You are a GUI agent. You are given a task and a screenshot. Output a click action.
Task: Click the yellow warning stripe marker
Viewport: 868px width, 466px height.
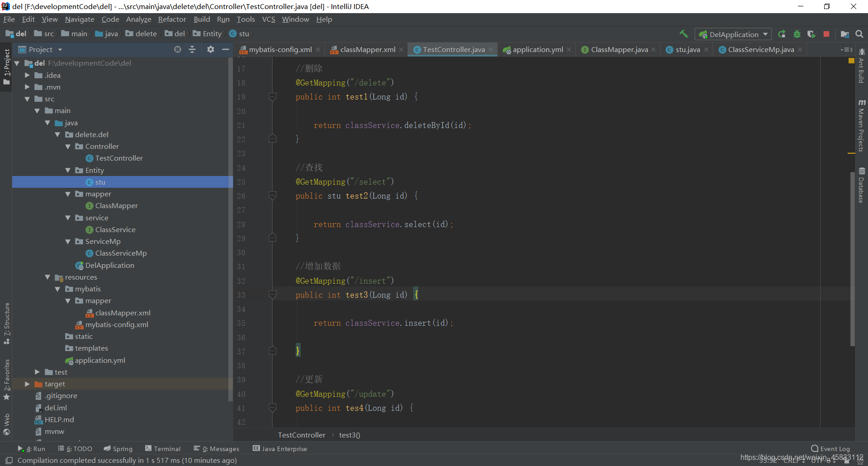coord(851,153)
